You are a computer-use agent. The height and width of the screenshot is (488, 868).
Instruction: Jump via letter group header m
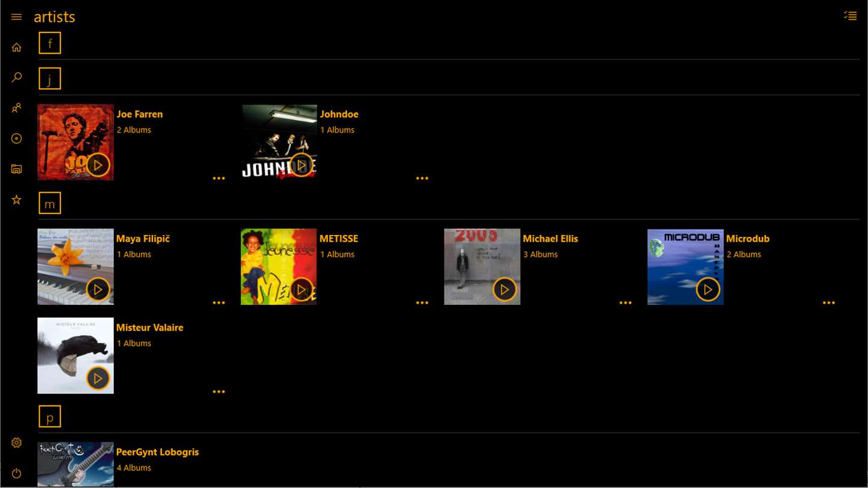(49, 204)
